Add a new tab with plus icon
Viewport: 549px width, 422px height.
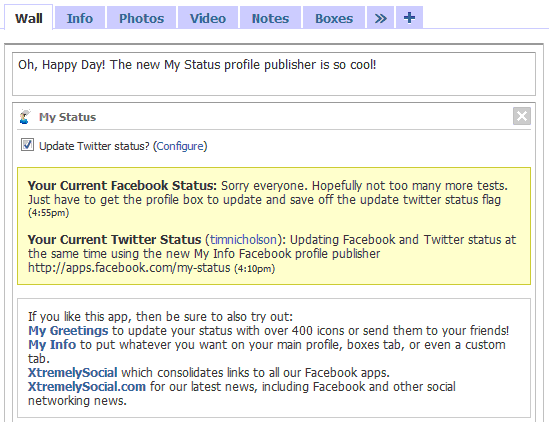point(409,18)
